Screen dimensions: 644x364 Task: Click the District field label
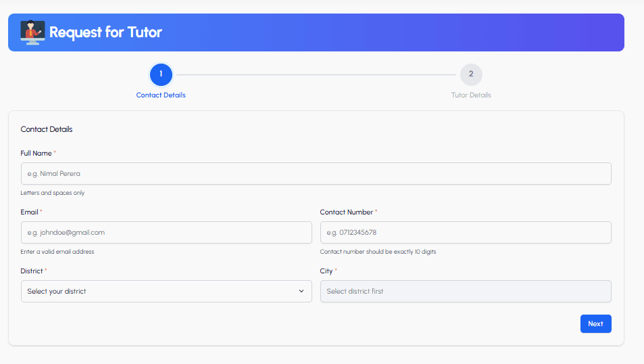click(32, 271)
